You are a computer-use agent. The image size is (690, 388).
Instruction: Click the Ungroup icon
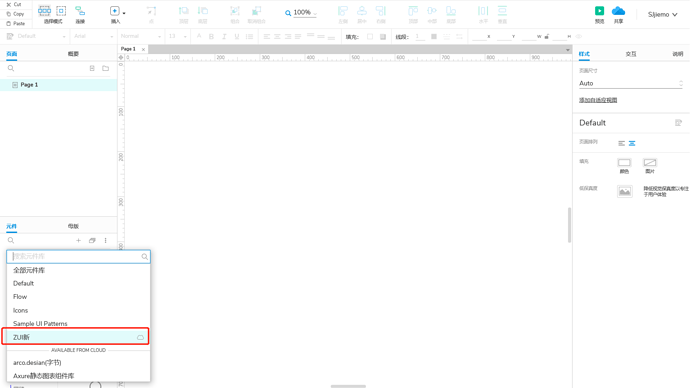pyautogui.click(x=256, y=11)
